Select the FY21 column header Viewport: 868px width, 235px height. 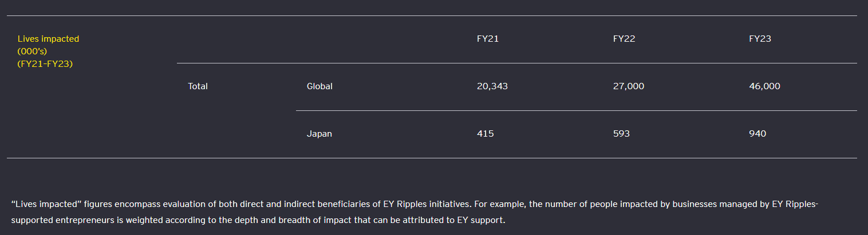point(487,39)
